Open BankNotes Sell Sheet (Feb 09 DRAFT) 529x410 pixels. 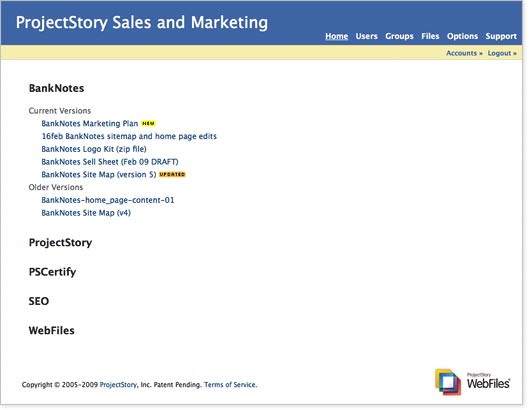point(110,162)
